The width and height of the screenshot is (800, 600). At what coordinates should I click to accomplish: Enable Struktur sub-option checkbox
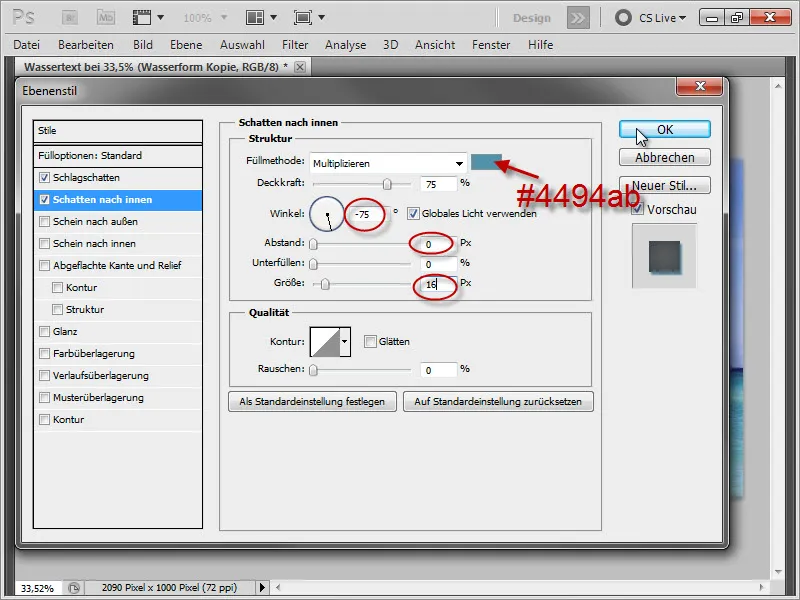58,310
